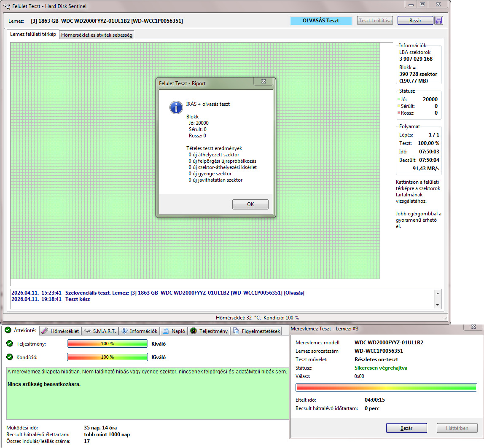
Task: Click Bezár in the Merevlemez Teszt window
Action: [x=406, y=428]
